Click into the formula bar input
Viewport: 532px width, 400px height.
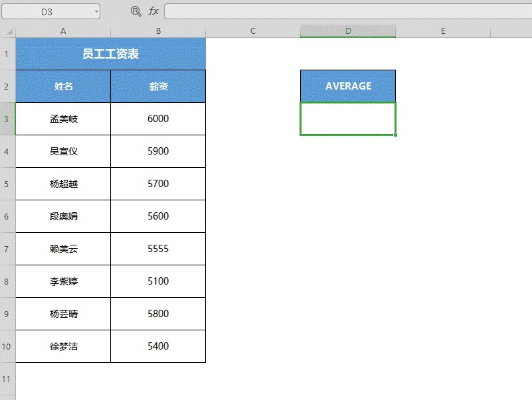[x=348, y=11]
